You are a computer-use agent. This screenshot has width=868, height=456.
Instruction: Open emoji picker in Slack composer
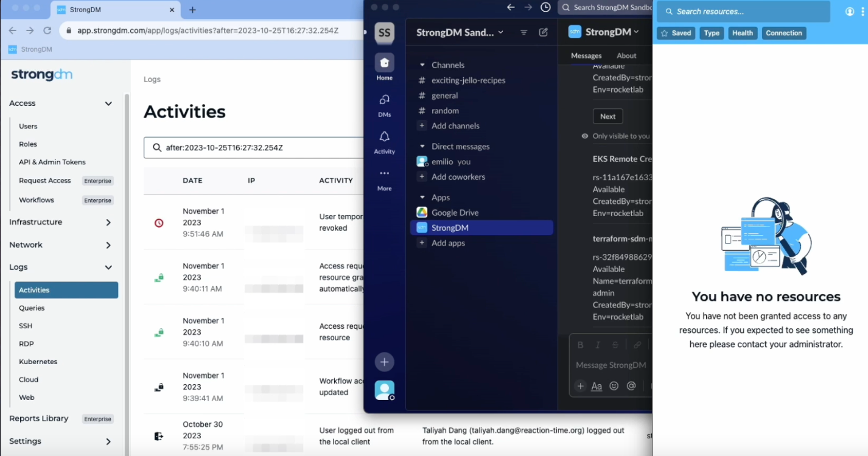pyautogui.click(x=614, y=386)
